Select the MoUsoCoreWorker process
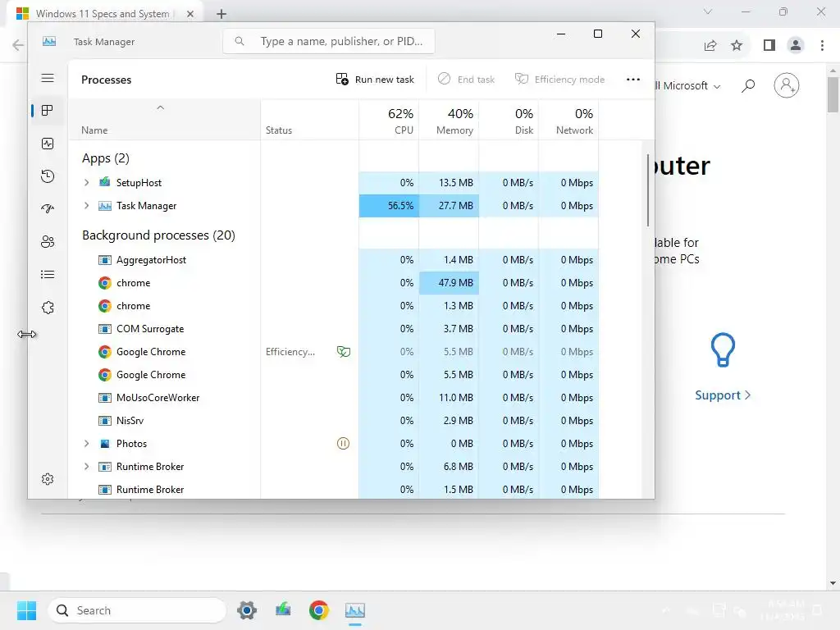Image resolution: width=840 pixels, height=630 pixels. pyautogui.click(x=333, y=398)
